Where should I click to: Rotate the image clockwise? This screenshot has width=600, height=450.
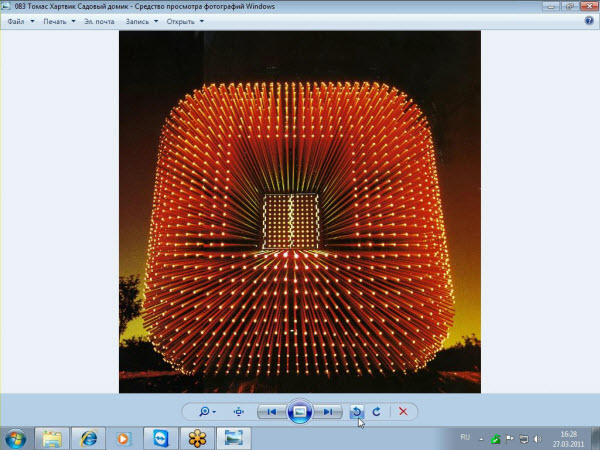tap(376, 411)
